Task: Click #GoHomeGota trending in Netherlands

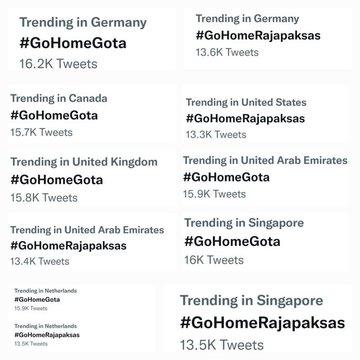Action: coord(37,299)
